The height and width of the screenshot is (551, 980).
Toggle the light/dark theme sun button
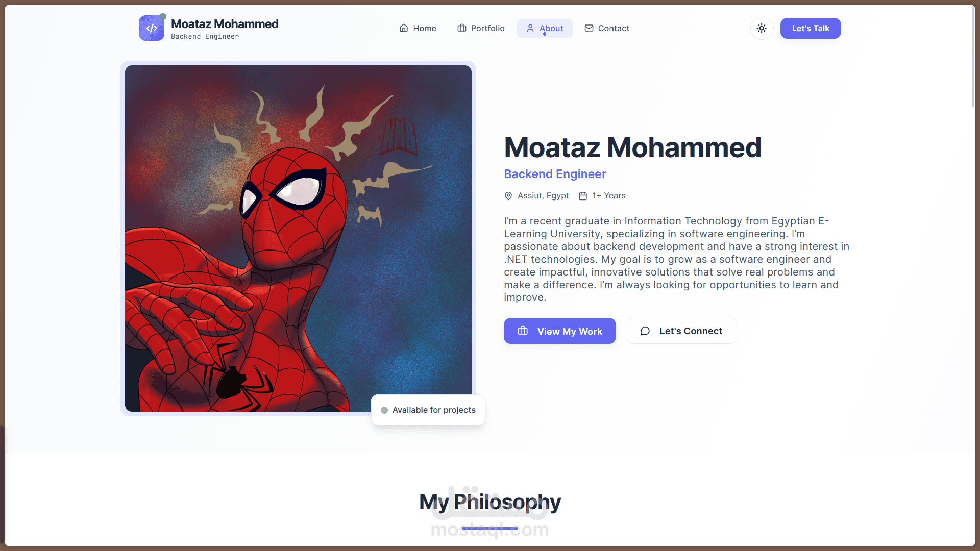point(762,28)
